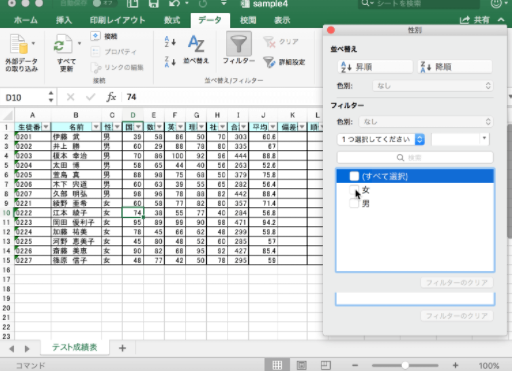Open the 平均 column filter arrow

tap(273, 127)
